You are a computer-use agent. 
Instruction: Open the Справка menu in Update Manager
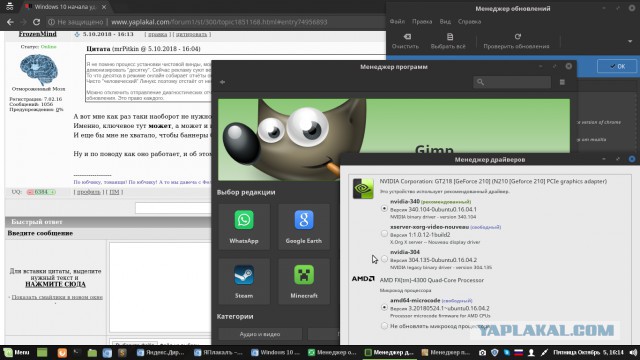click(469, 22)
